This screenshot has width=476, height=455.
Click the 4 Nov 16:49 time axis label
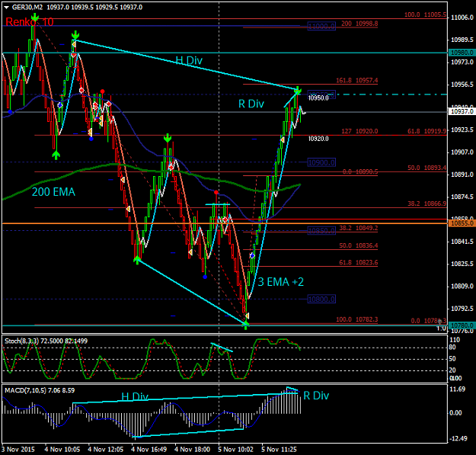149,450
